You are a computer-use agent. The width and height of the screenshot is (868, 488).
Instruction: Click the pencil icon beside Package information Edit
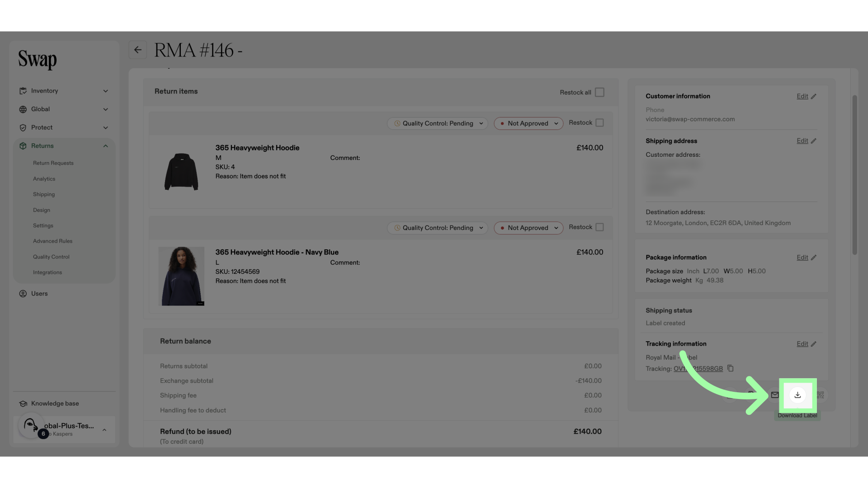point(813,258)
